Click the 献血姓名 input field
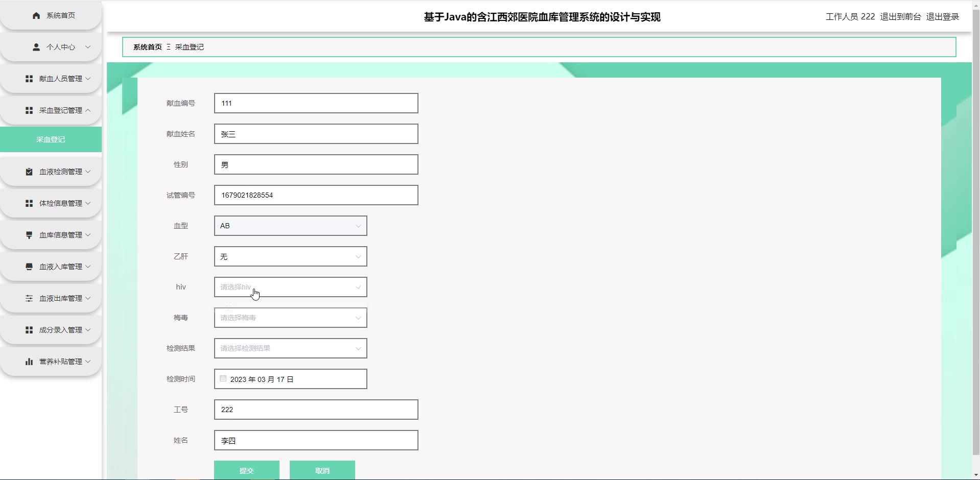The image size is (980, 480). click(316, 134)
